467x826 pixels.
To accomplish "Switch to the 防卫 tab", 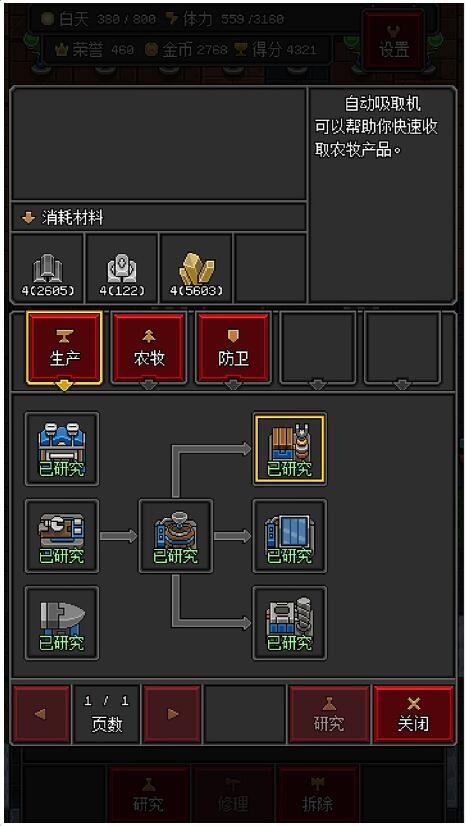I will coord(233,348).
